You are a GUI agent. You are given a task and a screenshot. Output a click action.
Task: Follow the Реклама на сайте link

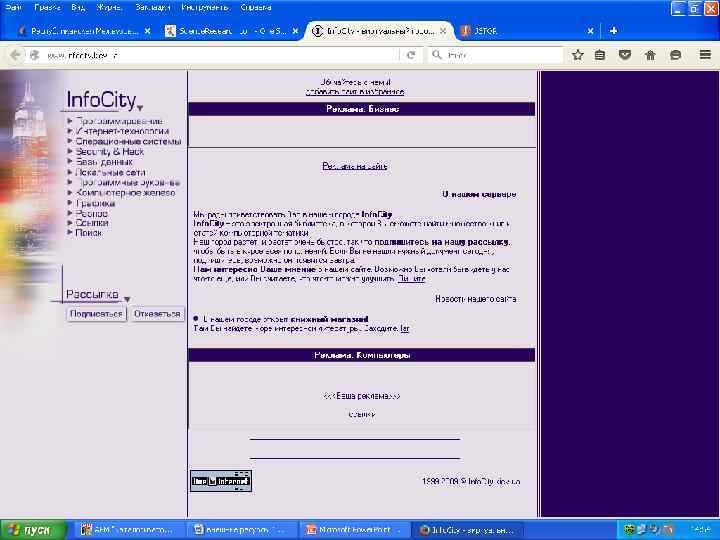click(x=354, y=166)
